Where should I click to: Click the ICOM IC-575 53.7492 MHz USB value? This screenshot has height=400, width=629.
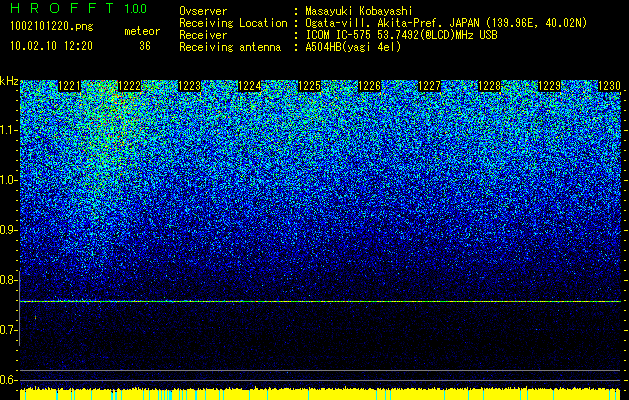pos(402,35)
